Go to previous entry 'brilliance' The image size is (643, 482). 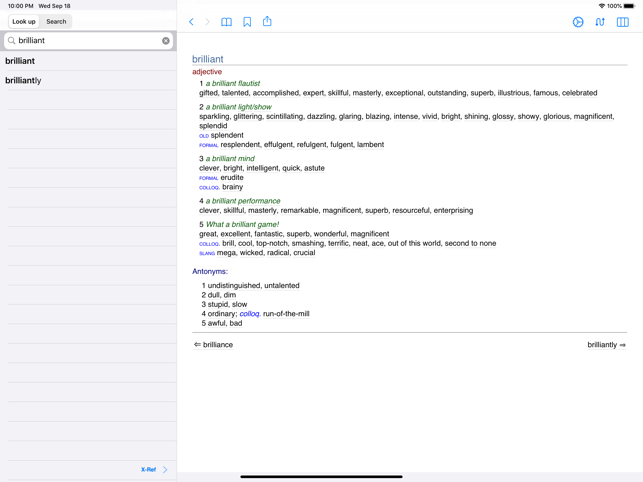point(213,345)
